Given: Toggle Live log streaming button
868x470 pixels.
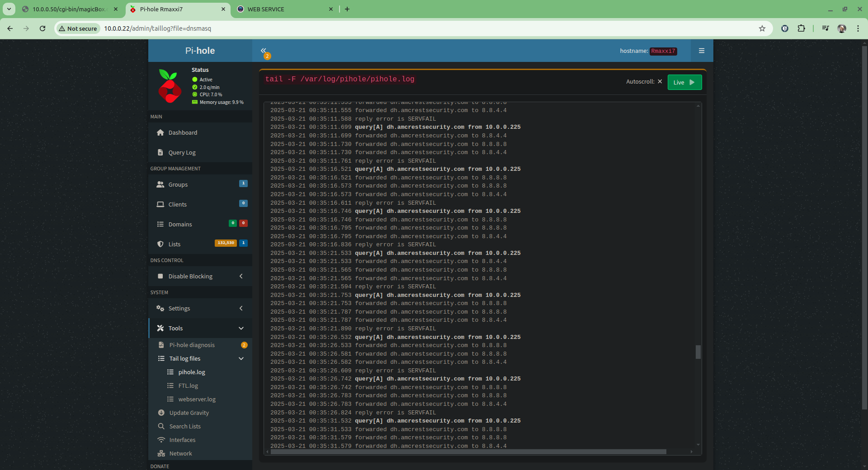Looking at the screenshot, I should click(x=684, y=82).
